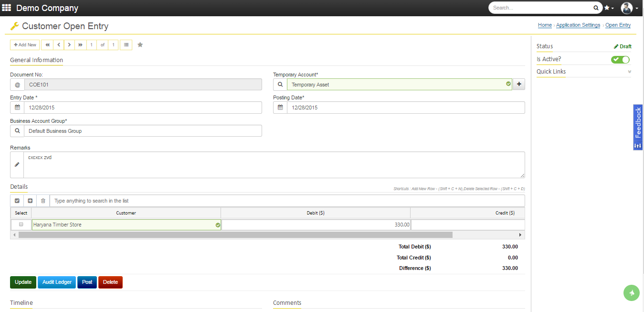644x312 pixels.
Task: Click the Entry Date input field
Action: 143,108
